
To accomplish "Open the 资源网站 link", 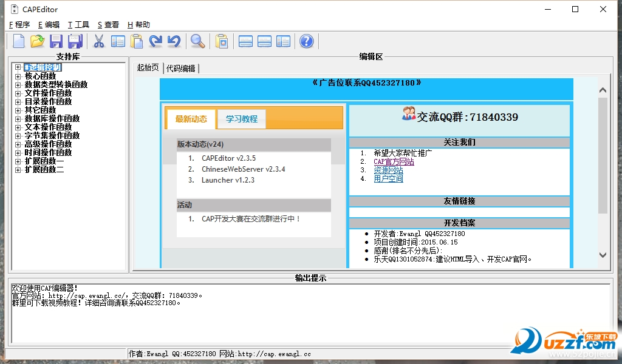I will [x=388, y=170].
